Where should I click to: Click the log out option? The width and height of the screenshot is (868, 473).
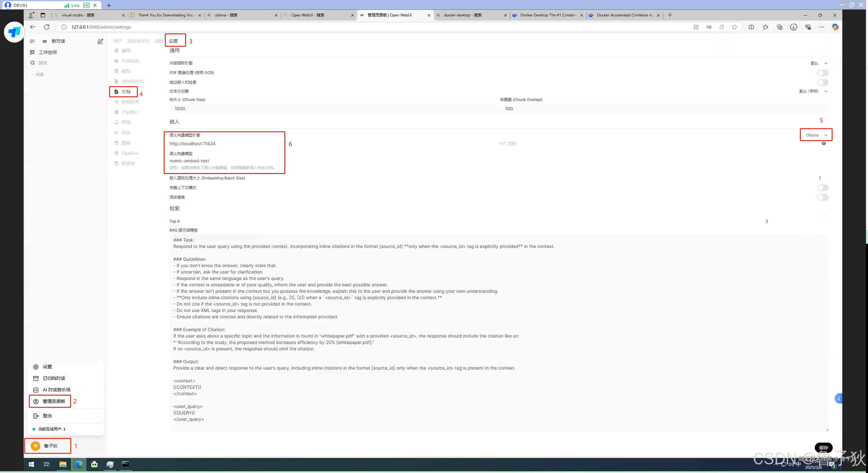(x=47, y=416)
